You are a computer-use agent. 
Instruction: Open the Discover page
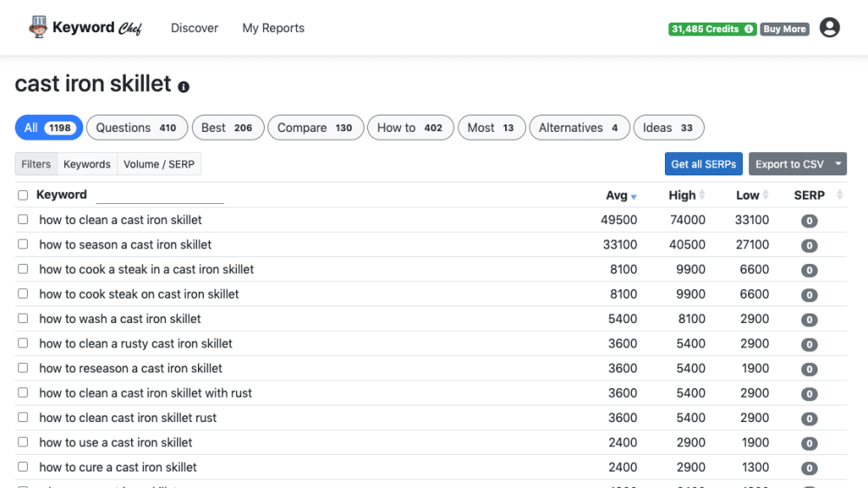(x=194, y=28)
